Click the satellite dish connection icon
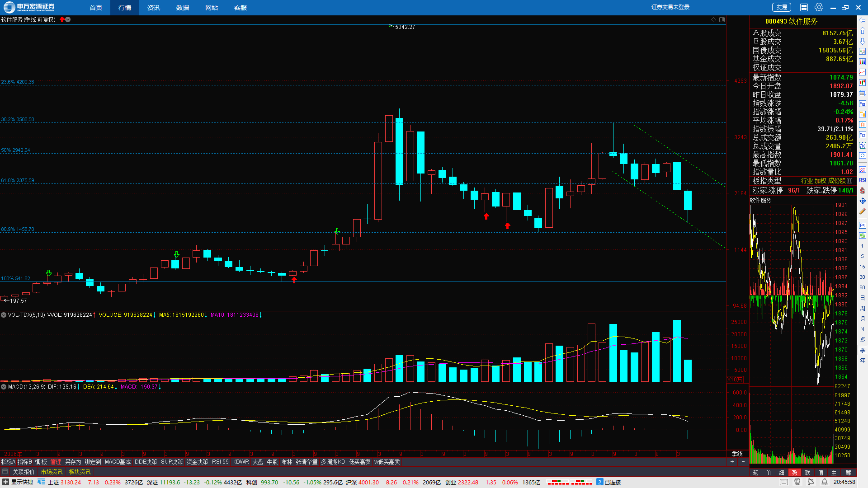 [x=811, y=482]
